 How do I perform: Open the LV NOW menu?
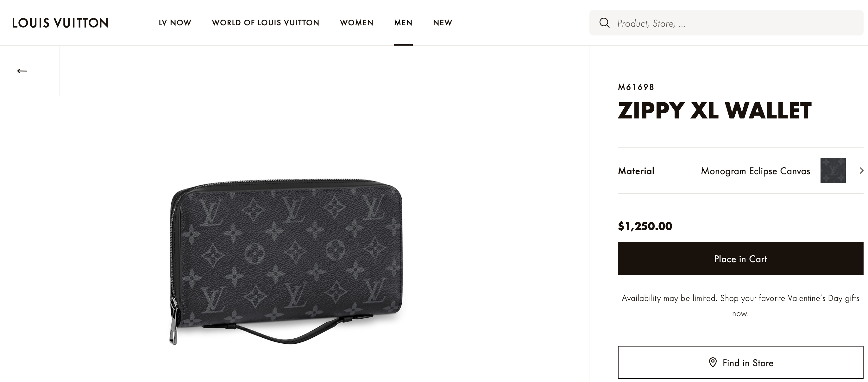tap(175, 22)
